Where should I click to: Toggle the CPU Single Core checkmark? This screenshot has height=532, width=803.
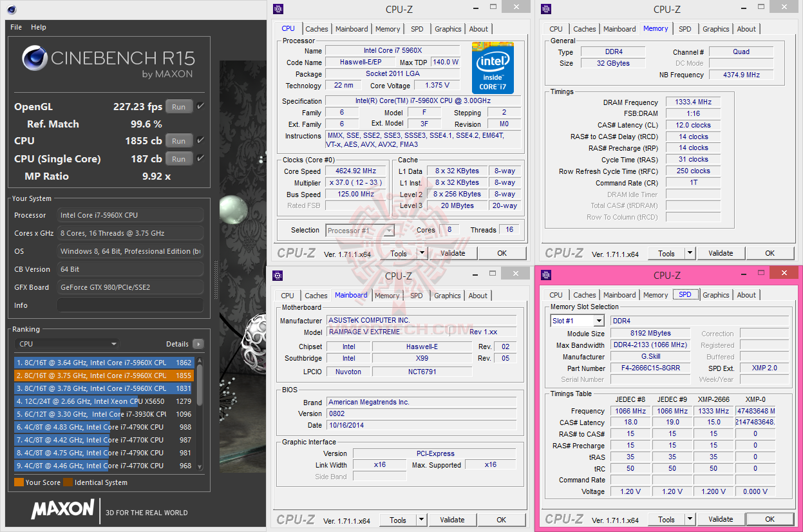tap(201, 158)
